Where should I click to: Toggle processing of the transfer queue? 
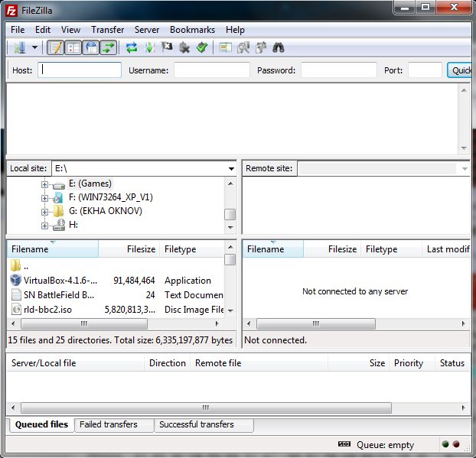point(149,47)
